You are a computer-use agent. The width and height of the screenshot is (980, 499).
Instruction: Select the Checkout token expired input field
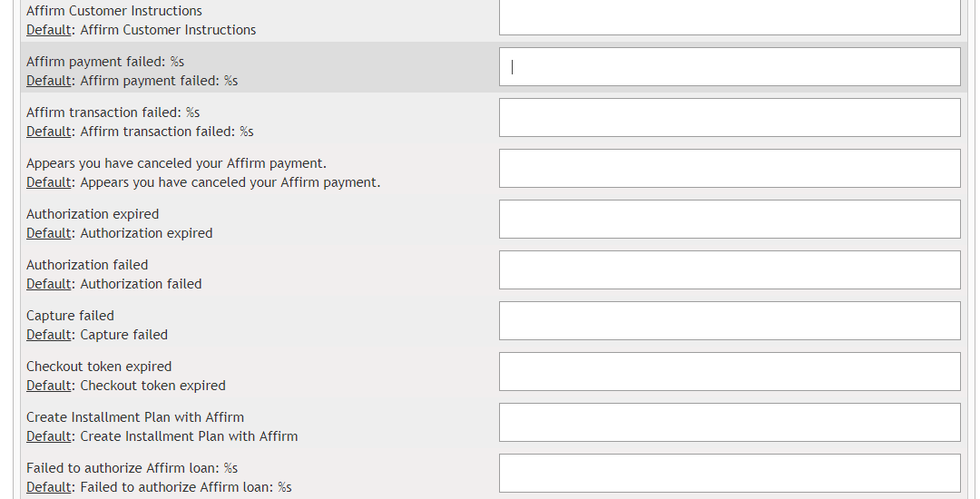point(730,372)
